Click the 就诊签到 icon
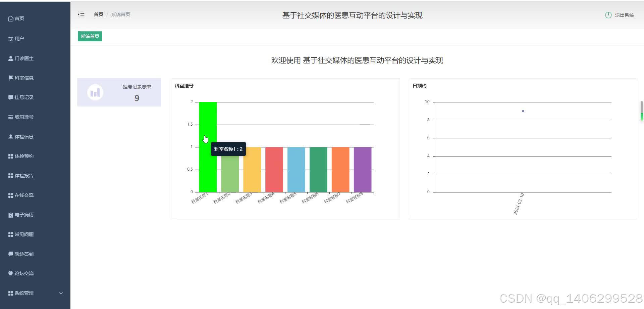This screenshot has height=309, width=644. click(x=11, y=254)
